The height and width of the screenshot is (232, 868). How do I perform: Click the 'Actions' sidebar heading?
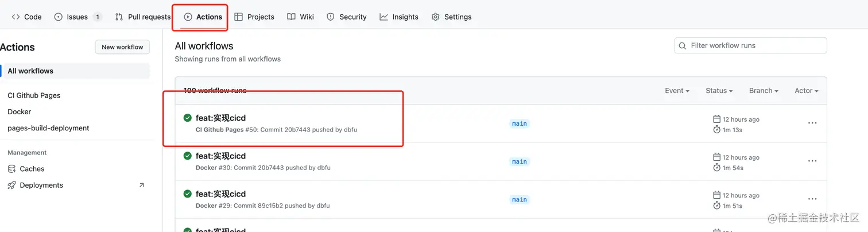(17, 47)
